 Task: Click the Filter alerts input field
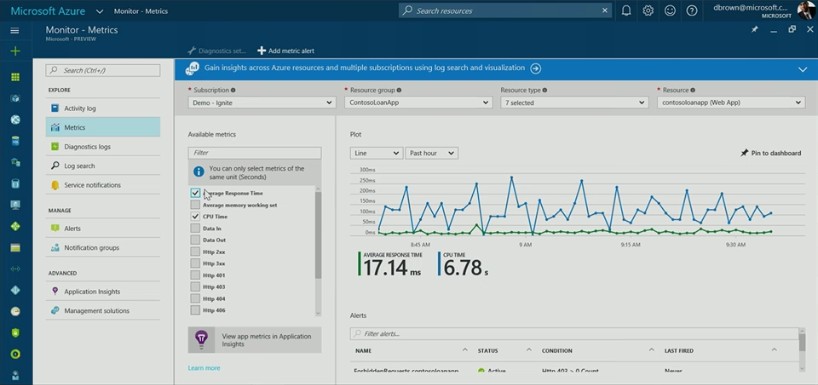tap(574, 333)
